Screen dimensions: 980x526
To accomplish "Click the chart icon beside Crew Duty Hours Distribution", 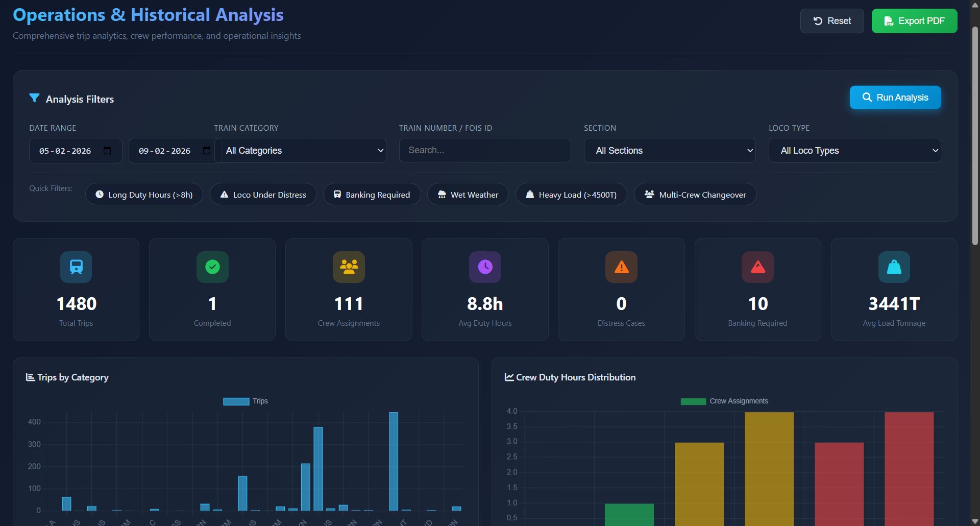I will (508, 377).
